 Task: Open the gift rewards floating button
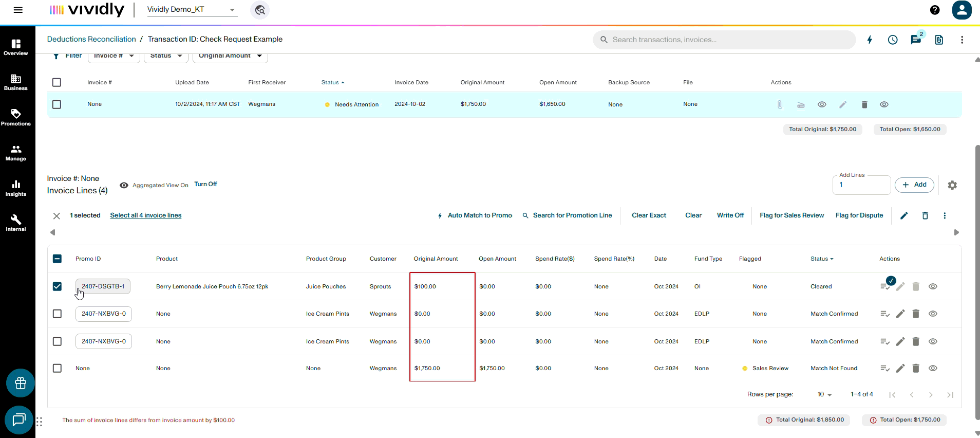[x=21, y=383]
